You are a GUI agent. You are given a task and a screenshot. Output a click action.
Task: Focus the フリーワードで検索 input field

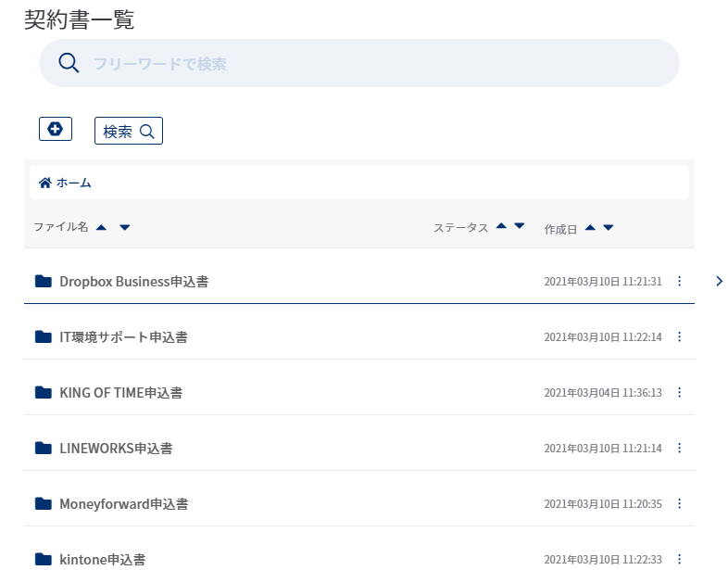(x=359, y=63)
